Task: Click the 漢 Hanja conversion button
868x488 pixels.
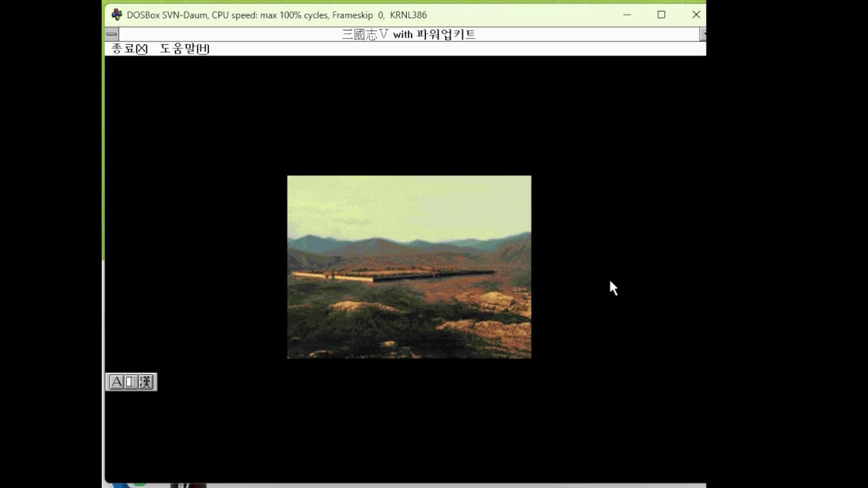Action: point(146,382)
